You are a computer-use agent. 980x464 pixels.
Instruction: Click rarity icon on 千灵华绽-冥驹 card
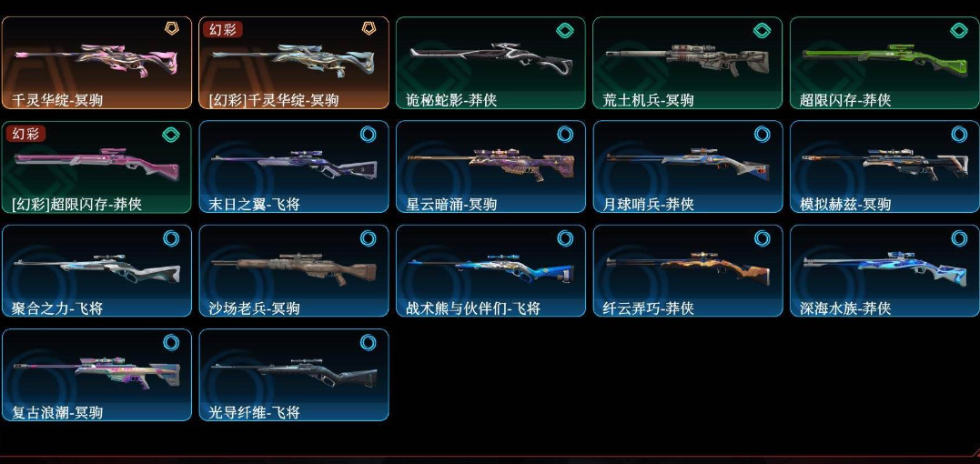click(x=171, y=29)
